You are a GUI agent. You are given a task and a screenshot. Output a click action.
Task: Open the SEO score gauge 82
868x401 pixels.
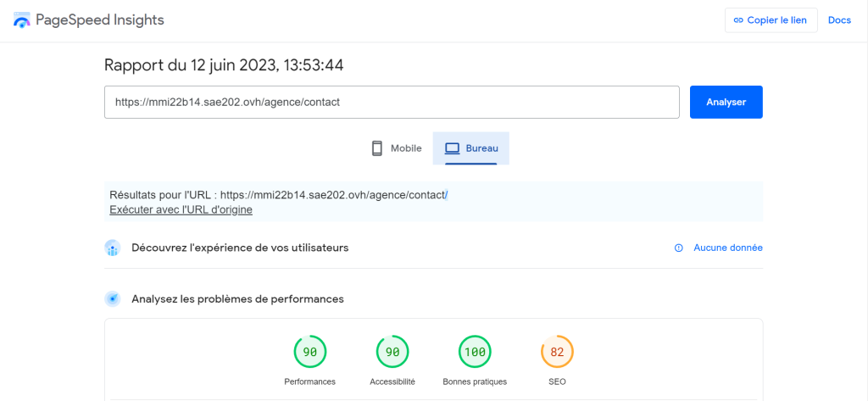[557, 352]
